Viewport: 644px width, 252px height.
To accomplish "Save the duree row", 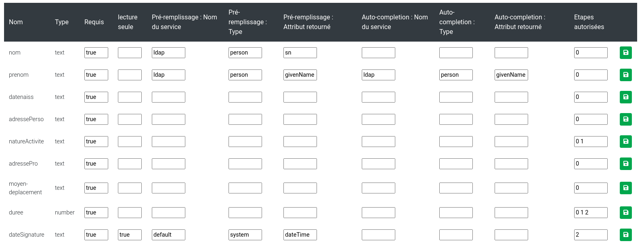I will (625, 212).
